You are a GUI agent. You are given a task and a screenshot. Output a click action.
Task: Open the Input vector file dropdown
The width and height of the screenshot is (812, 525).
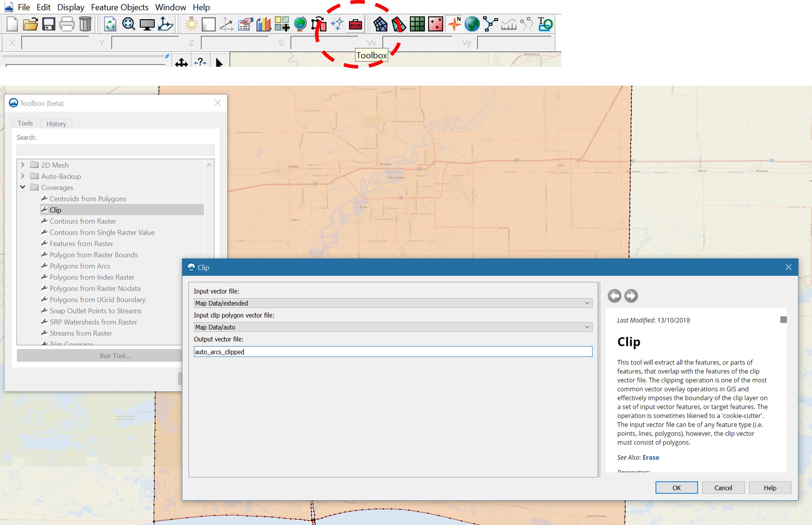click(x=587, y=303)
